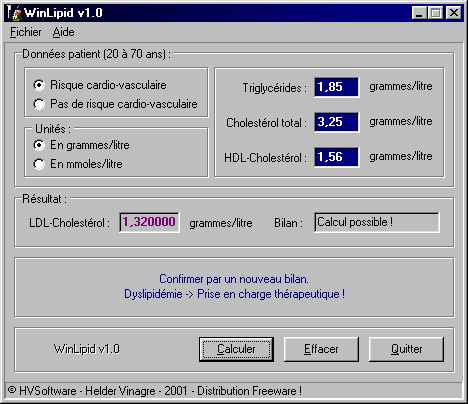Viewport: 468px width, 404px height.
Task: Open the Aide menu
Action: point(63,32)
